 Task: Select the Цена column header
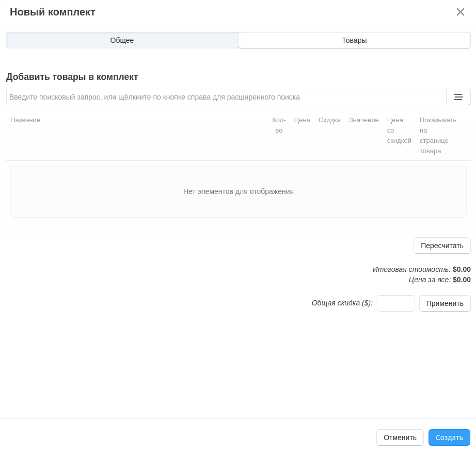tap(302, 120)
